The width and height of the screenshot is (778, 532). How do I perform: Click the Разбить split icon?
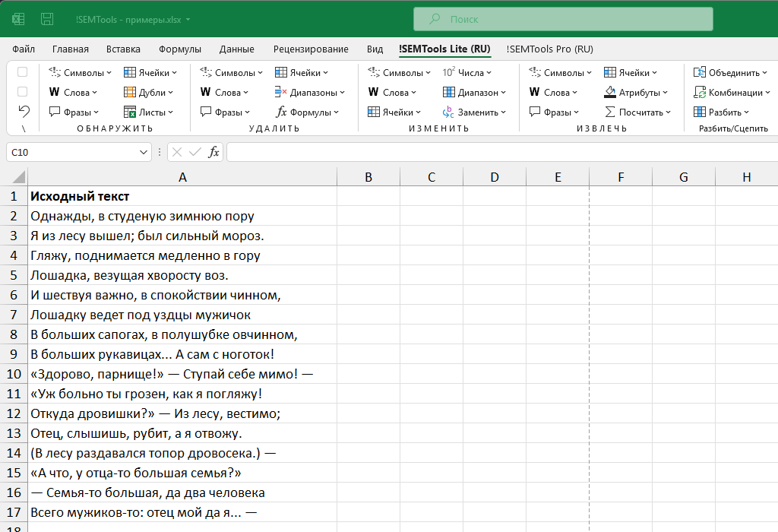[x=700, y=112]
